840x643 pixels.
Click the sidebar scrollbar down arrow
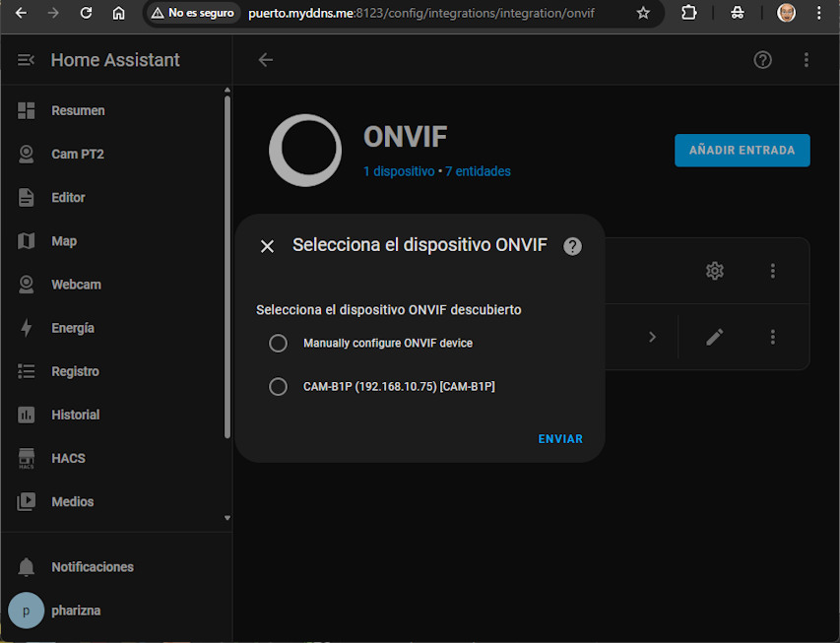[x=227, y=518]
